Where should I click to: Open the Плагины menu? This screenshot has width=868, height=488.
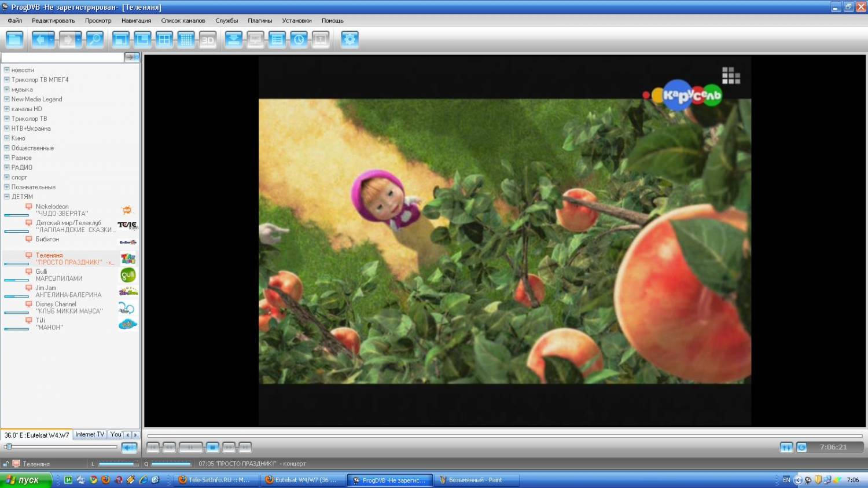pos(260,21)
